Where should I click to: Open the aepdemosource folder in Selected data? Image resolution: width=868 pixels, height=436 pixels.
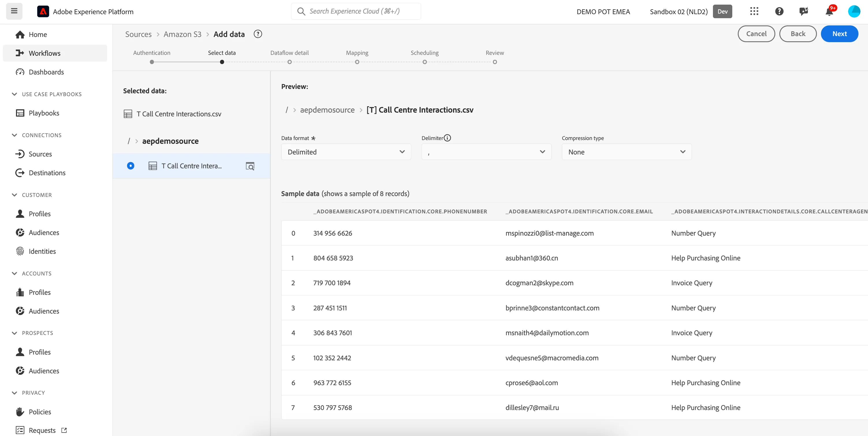coord(170,141)
